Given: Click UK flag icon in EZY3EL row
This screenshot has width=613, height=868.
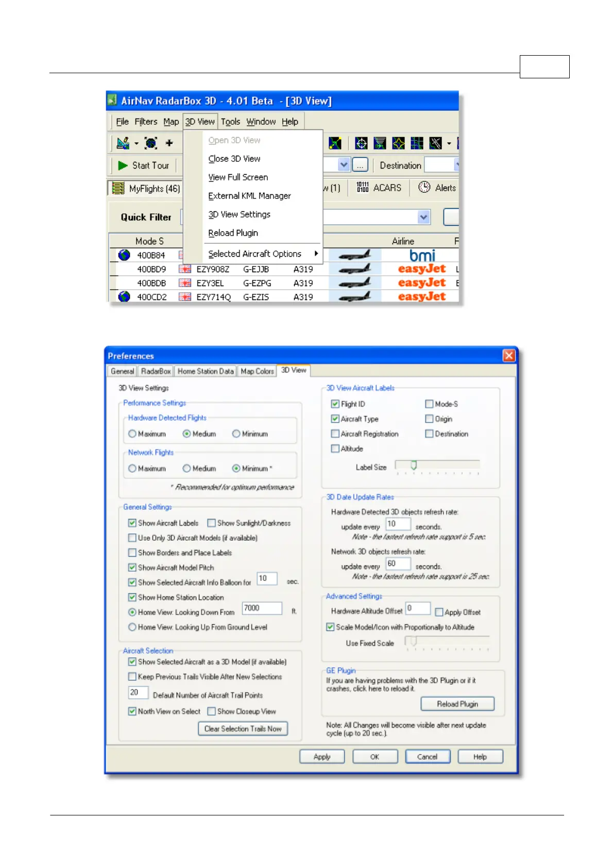Looking at the screenshot, I should tap(184, 283).
